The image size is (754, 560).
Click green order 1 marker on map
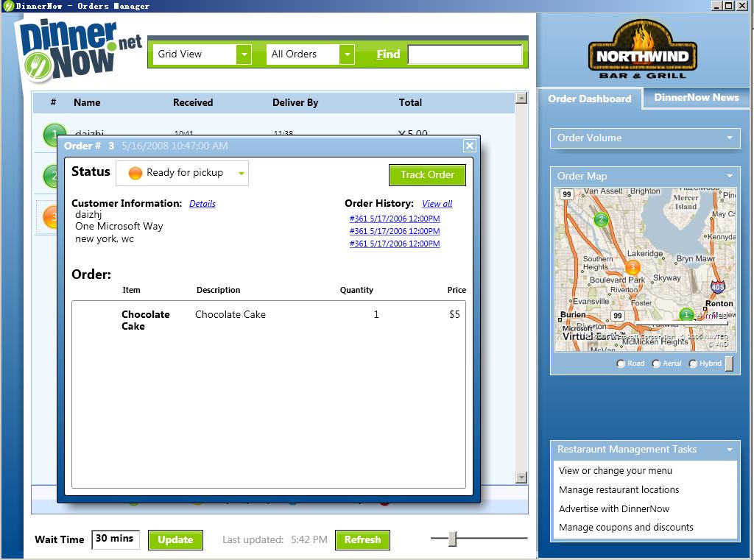[x=686, y=314]
